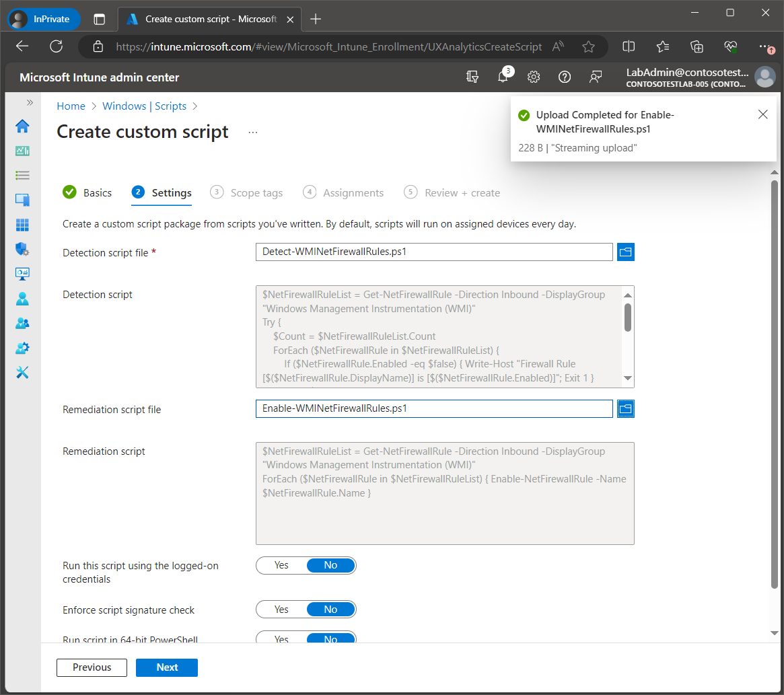Click the browser address bar URL
This screenshot has width=784, height=695.
pos(328,47)
